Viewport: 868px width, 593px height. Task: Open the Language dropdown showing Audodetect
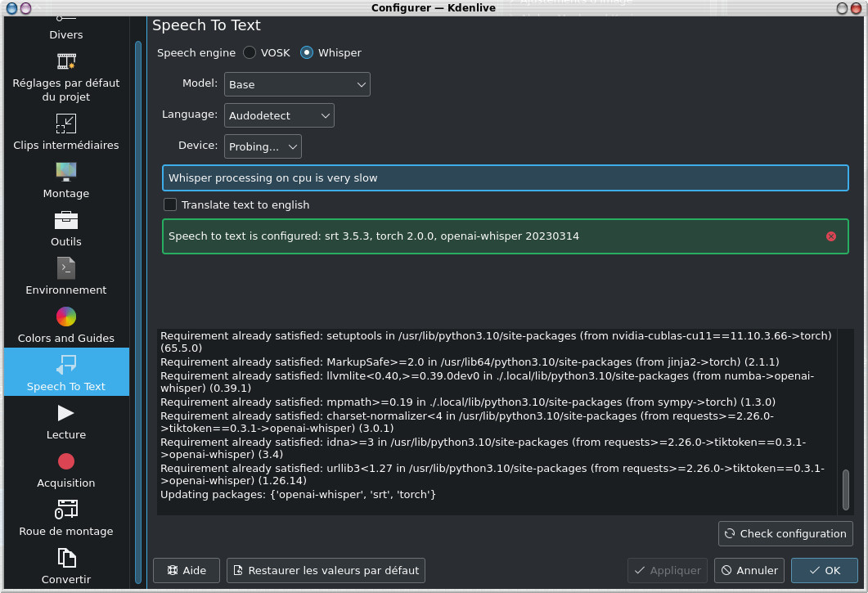coord(279,115)
